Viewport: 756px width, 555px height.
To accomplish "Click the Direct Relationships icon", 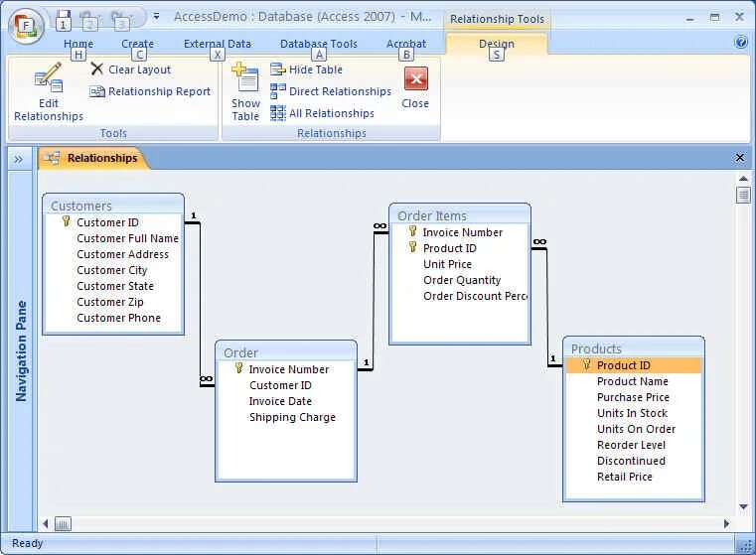I will point(278,91).
